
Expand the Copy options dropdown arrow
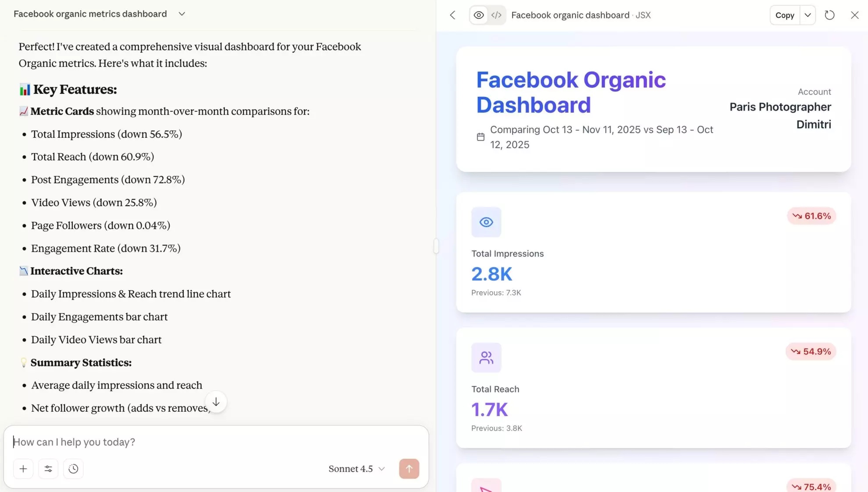[x=808, y=15]
